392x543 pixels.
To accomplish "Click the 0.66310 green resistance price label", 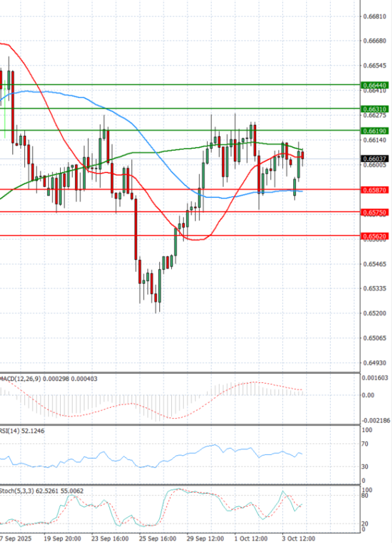I will click(x=375, y=108).
